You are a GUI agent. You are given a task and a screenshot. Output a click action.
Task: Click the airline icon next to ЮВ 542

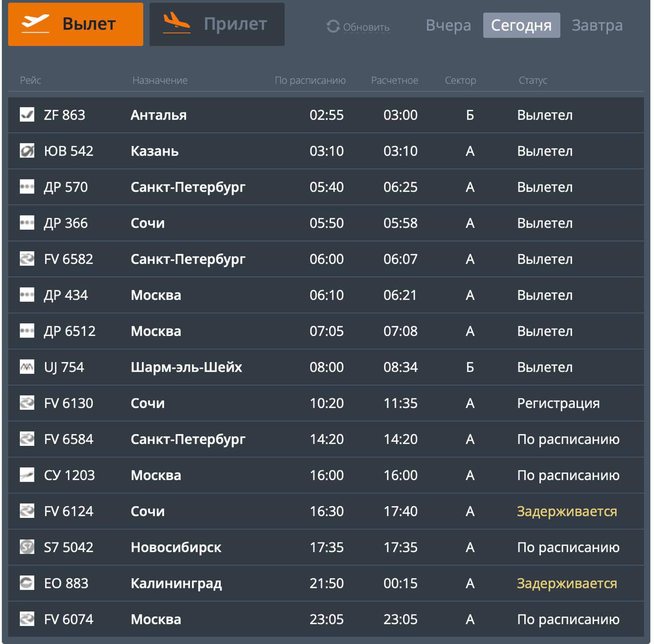pyautogui.click(x=27, y=151)
